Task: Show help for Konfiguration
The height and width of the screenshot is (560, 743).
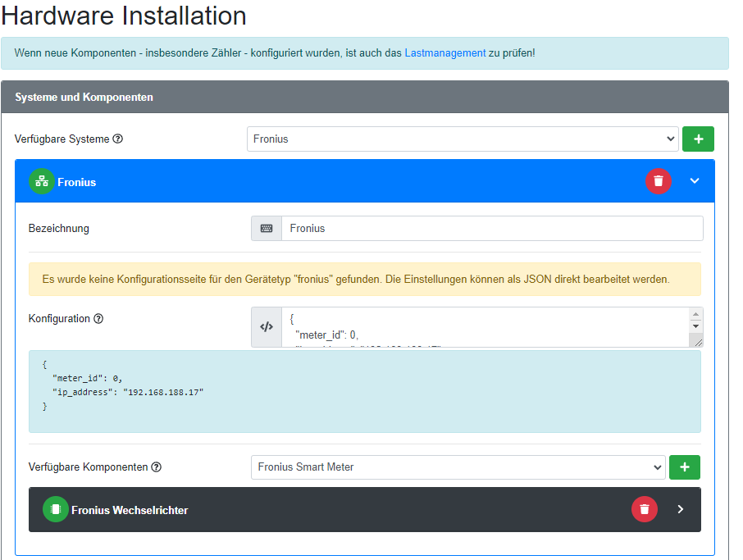Action: (98, 319)
